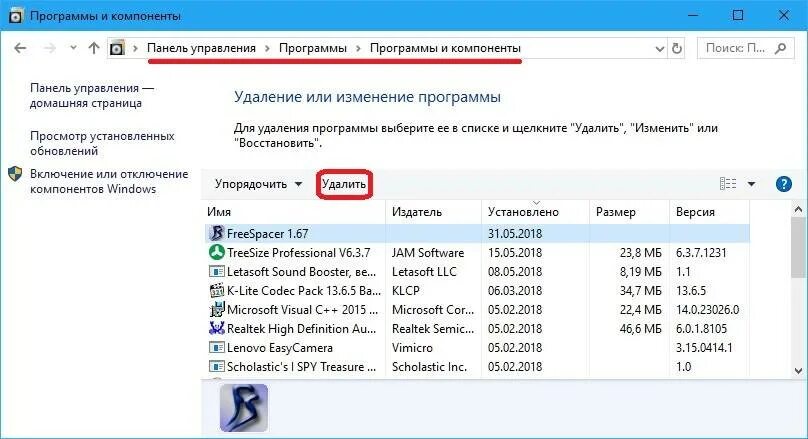808x439 pixels.
Task: Select the Lenovo EasyCamera icon
Action: point(216,348)
